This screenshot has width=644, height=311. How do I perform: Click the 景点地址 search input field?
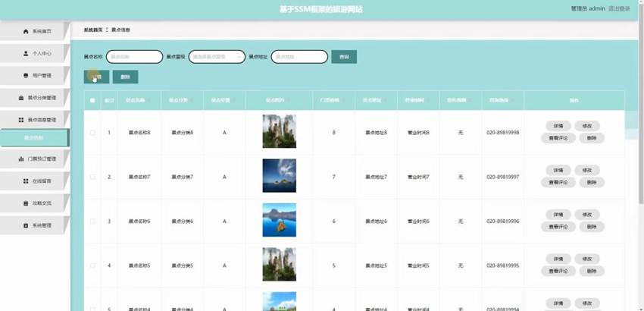click(299, 57)
